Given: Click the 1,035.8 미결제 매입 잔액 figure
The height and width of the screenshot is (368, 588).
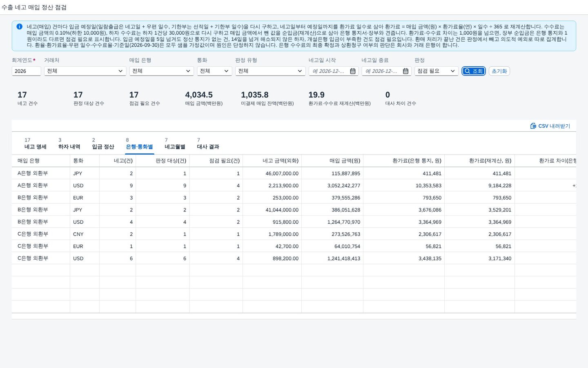Looking at the screenshot, I should click(255, 95).
